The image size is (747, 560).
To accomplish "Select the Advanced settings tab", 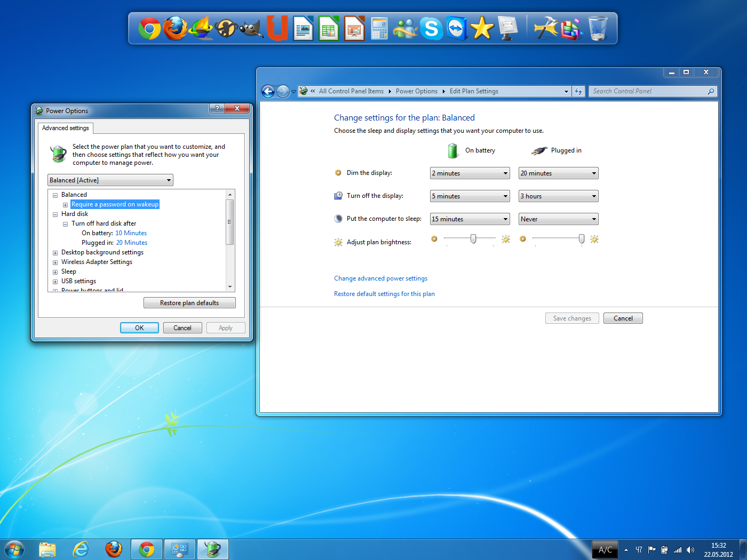I will pyautogui.click(x=66, y=128).
